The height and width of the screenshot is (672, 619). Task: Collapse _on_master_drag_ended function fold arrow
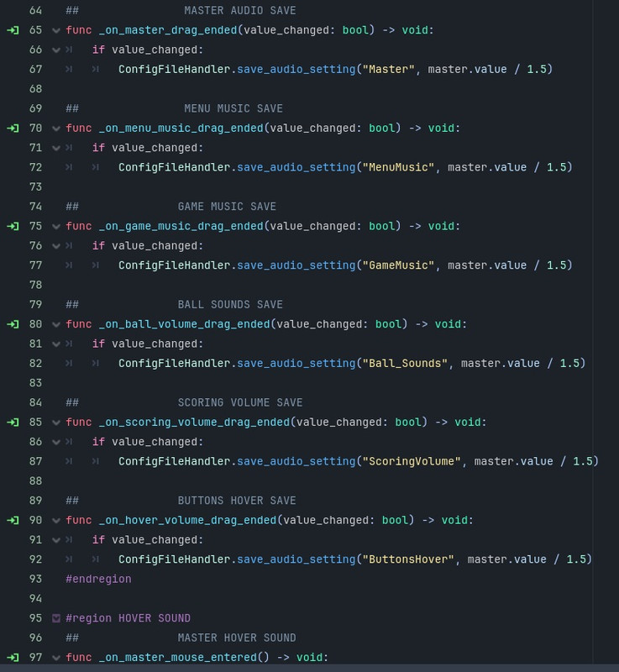click(x=56, y=30)
